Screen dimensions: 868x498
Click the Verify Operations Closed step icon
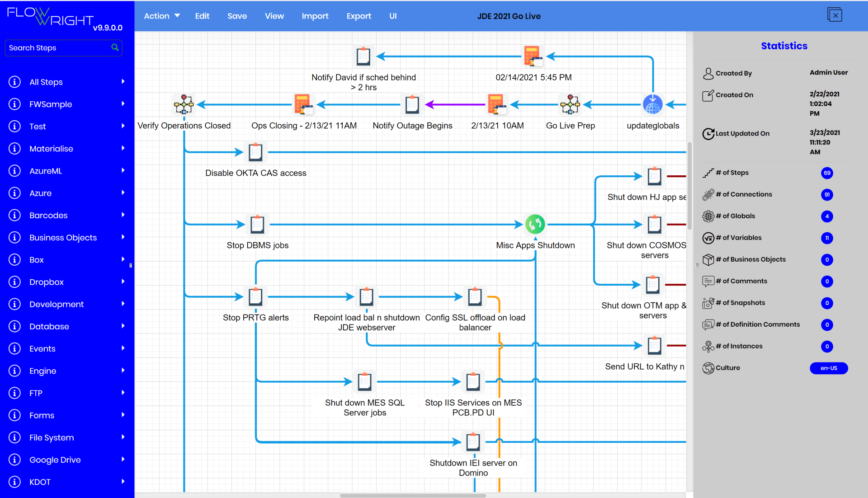coord(184,104)
